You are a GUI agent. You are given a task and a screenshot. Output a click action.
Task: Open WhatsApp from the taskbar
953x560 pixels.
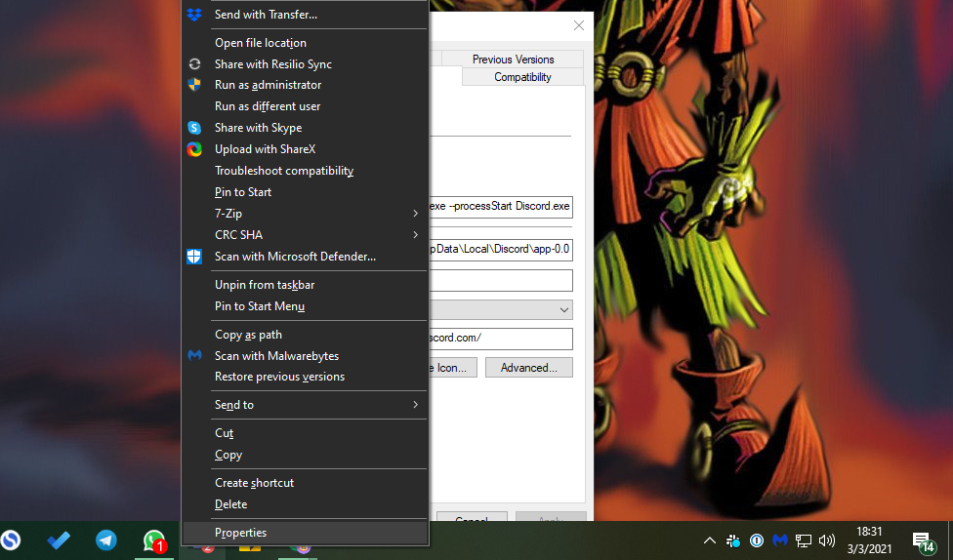click(154, 540)
